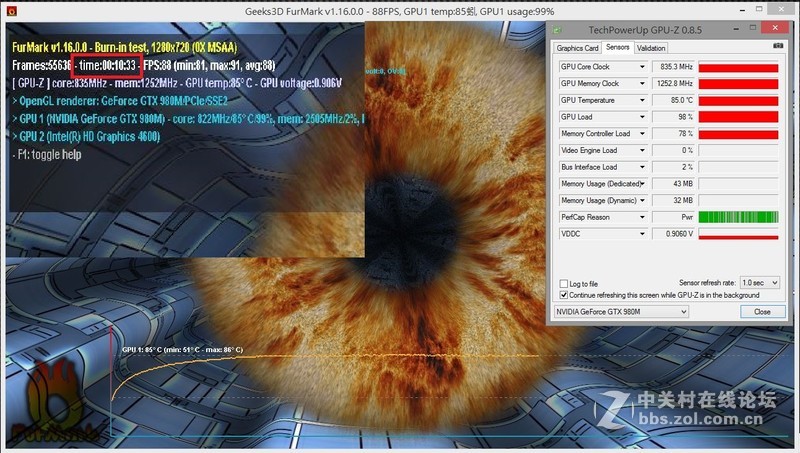This screenshot has height=453, width=800.
Task: Click the GPU Core Clock red graph
Action: click(739, 67)
